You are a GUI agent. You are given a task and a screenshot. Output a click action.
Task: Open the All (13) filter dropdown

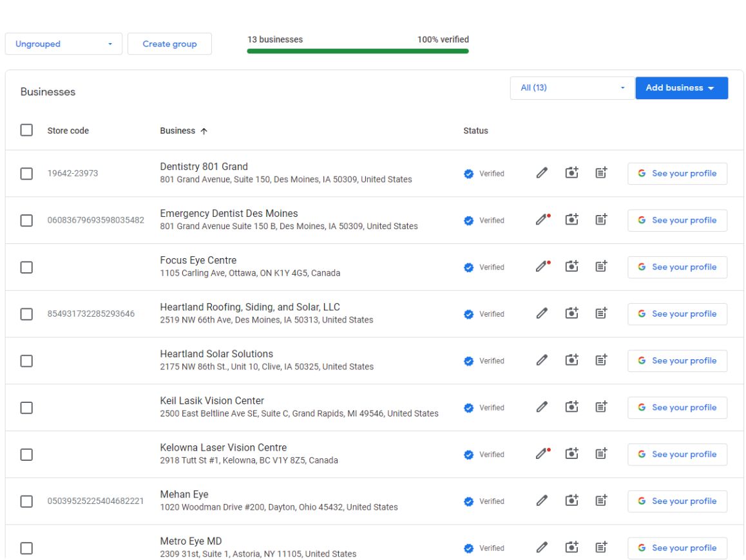572,88
